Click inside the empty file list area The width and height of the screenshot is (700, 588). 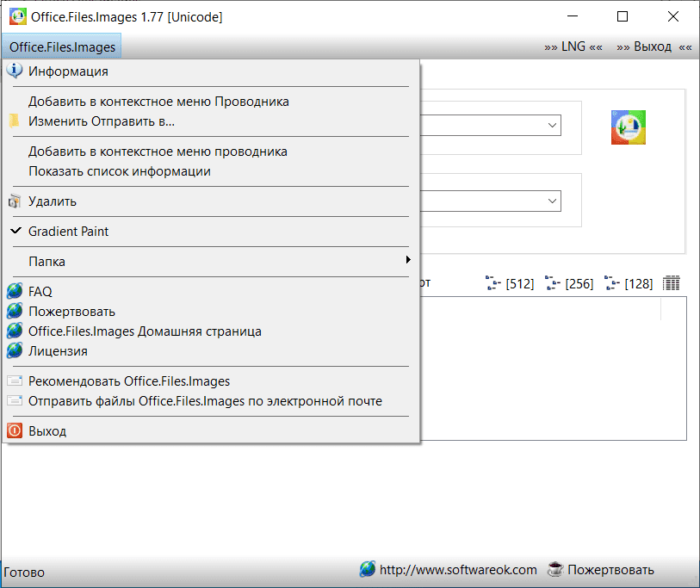click(x=553, y=368)
